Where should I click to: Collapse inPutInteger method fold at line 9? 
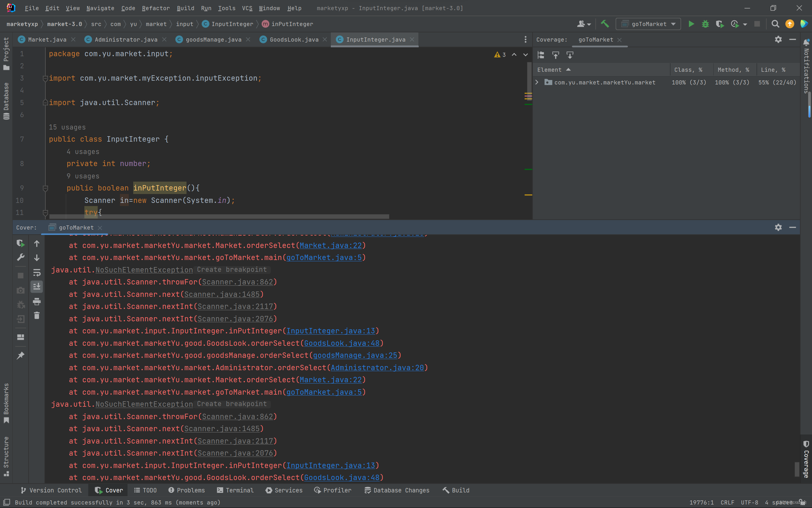coord(45,188)
